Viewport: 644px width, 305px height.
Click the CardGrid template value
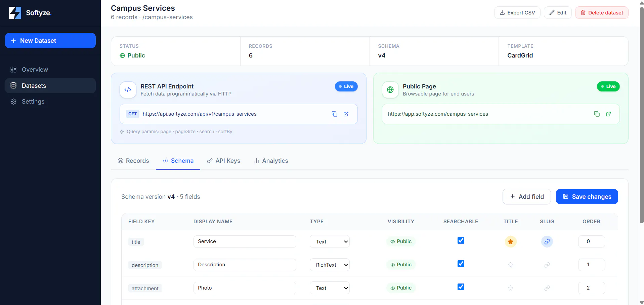[x=520, y=55]
